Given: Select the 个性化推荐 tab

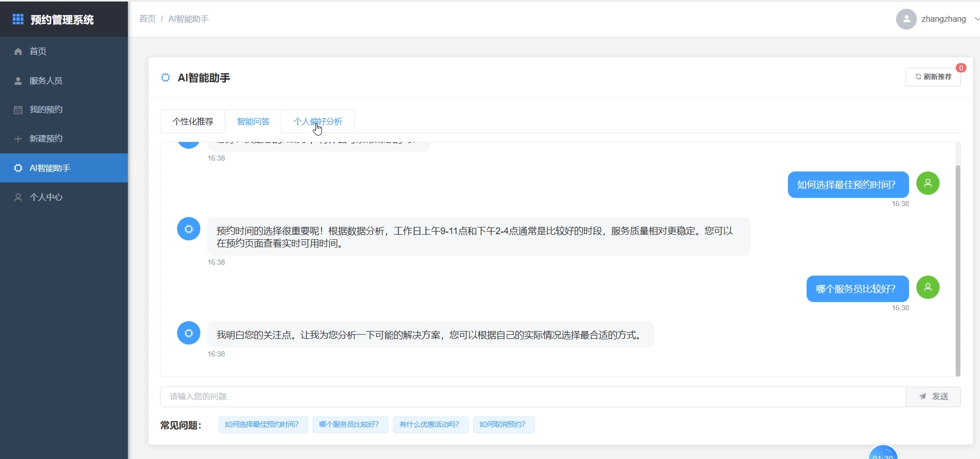Looking at the screenshot, I should (x=193, y=122).
